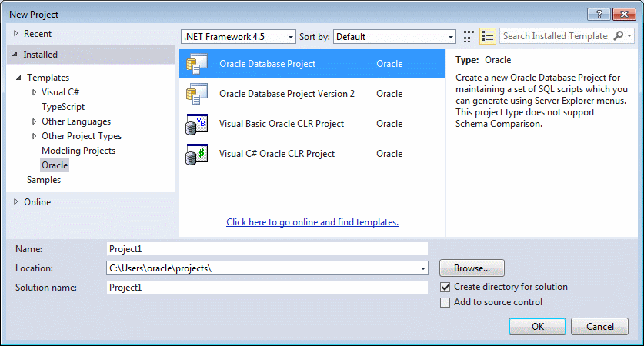Switch to small icons grid view
644x346 pixels.
pos(469,36)
